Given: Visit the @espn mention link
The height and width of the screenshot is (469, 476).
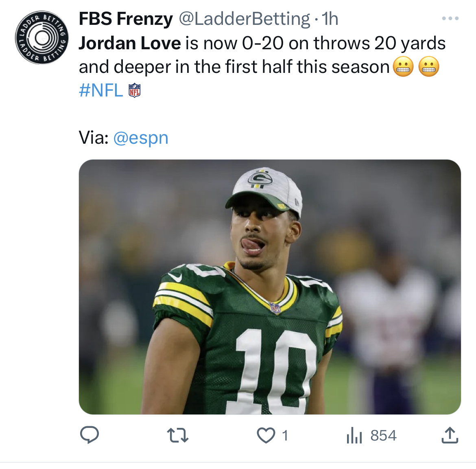Looking at the screenshot, I should (140, 138).
